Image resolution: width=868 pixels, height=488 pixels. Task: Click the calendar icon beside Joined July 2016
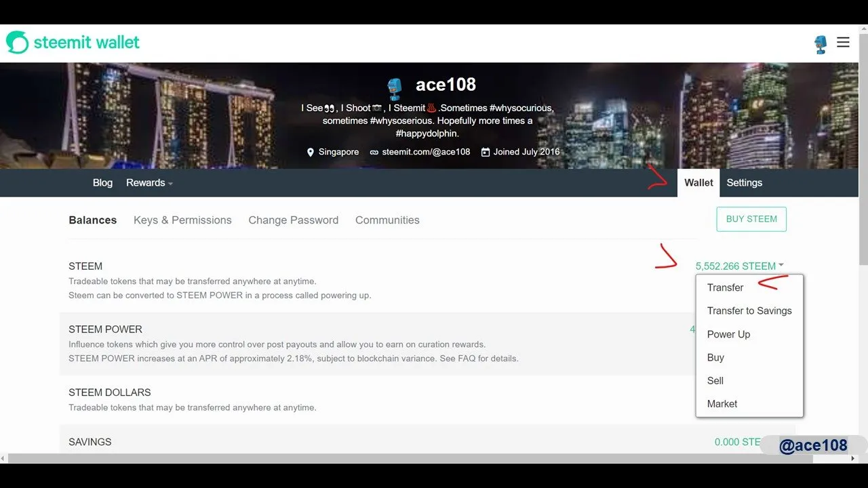486,152
